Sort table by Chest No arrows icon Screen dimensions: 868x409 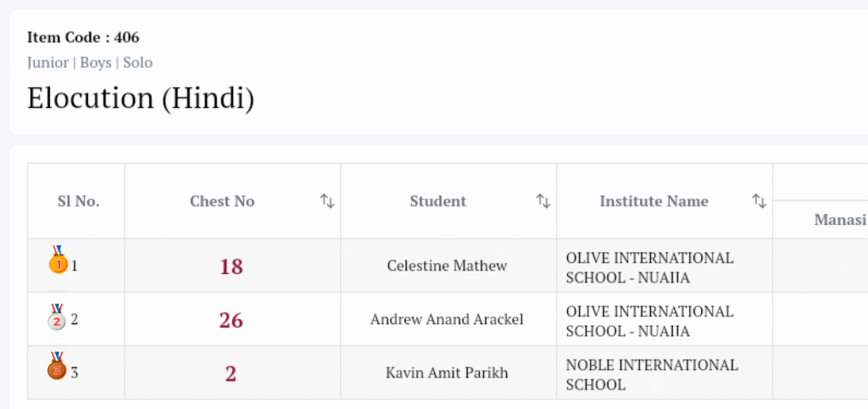(x=327, y=201)
